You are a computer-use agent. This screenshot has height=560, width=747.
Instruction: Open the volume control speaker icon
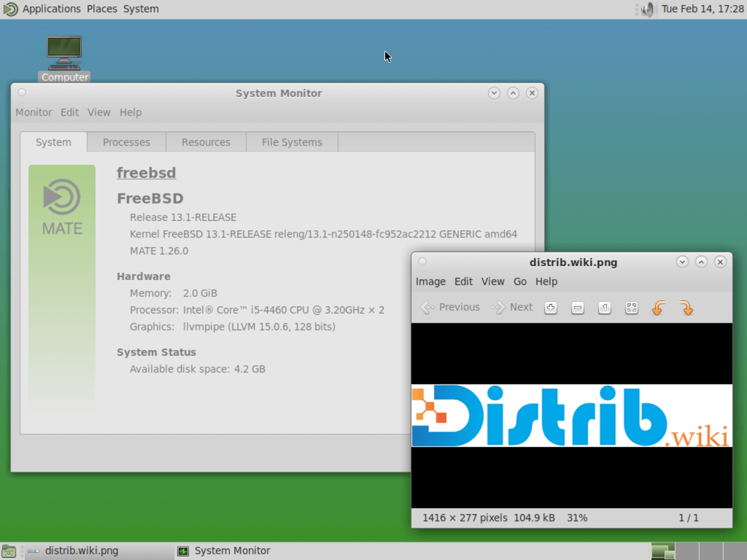pos(647,9)
